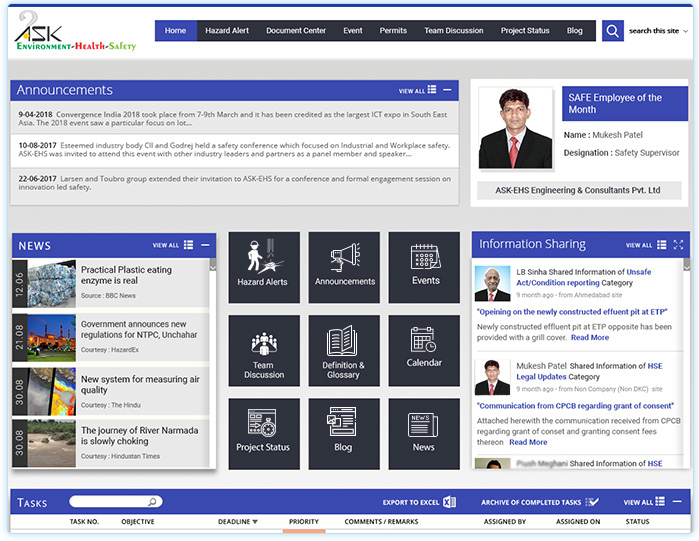Screen dimensions: 699x541
Task: Expand Information Sharing panel to fullscreen
Action: [679, 244]
